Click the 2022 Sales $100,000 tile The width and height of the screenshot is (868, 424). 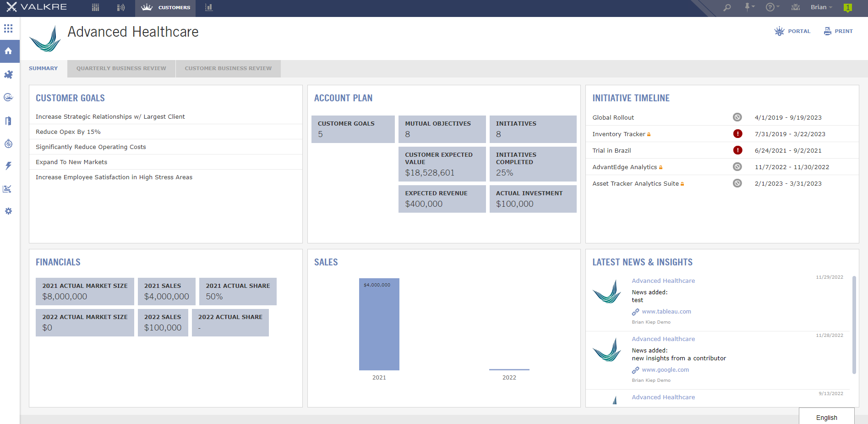tap(163, 323)
